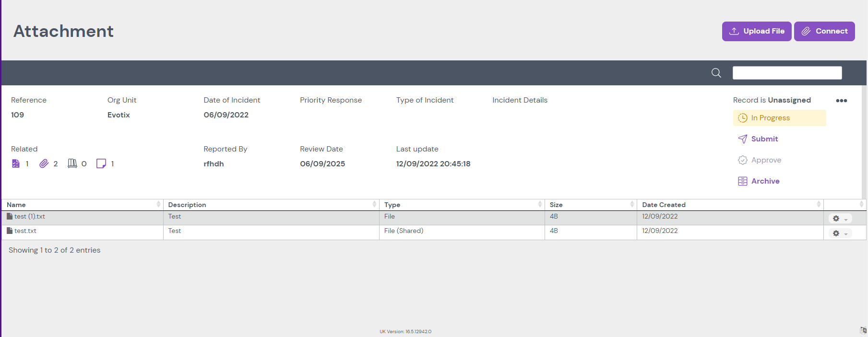This screenshot has height=337, width=868.
Task: Open the three-dot more options menu
Action: (841, 101)
